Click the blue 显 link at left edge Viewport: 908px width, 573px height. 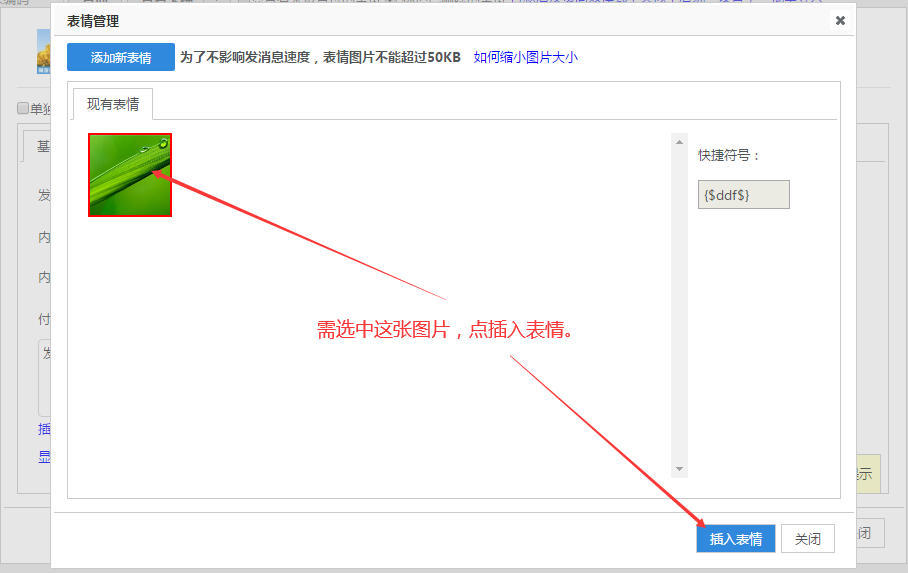tap(43, 457)
